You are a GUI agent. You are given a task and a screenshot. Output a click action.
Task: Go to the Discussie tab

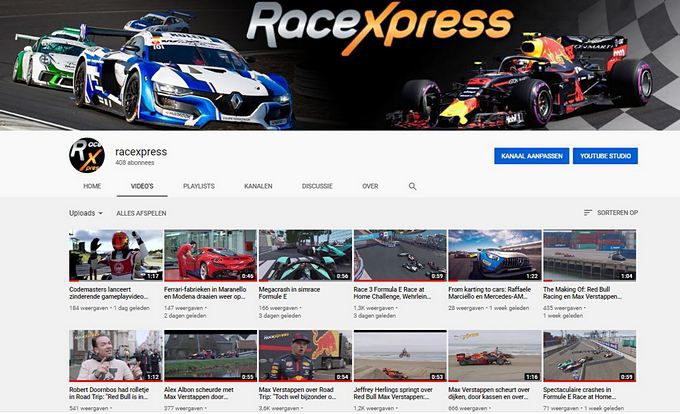[x=317, y=186]
